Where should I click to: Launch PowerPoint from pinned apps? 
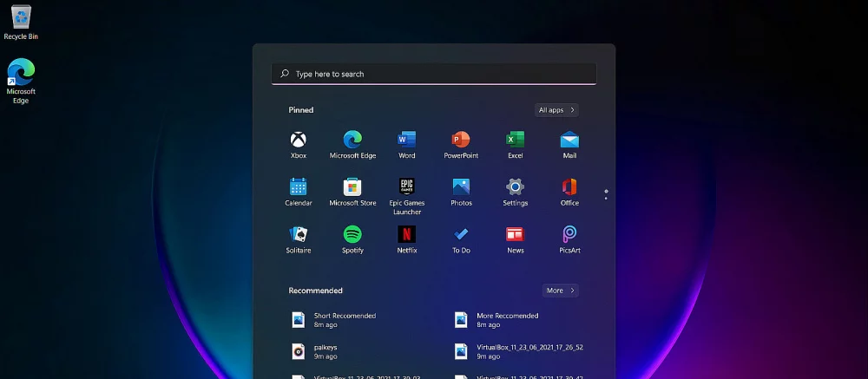[461, 146]
